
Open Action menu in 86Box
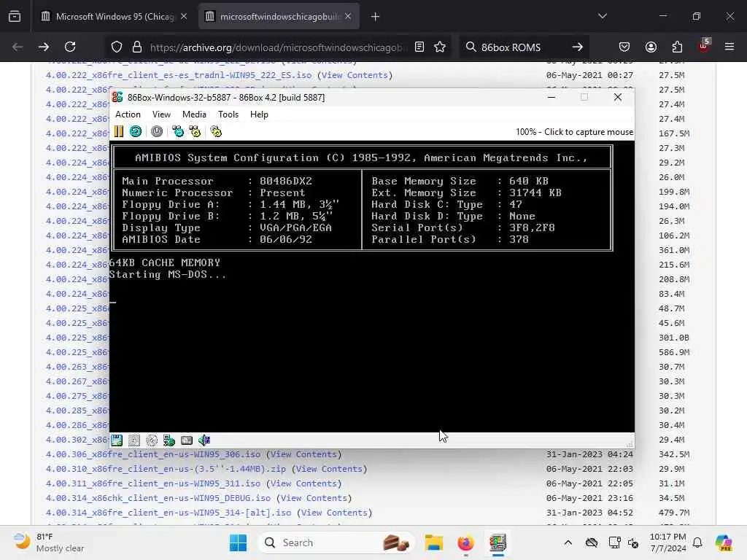[x=128, y=114]
